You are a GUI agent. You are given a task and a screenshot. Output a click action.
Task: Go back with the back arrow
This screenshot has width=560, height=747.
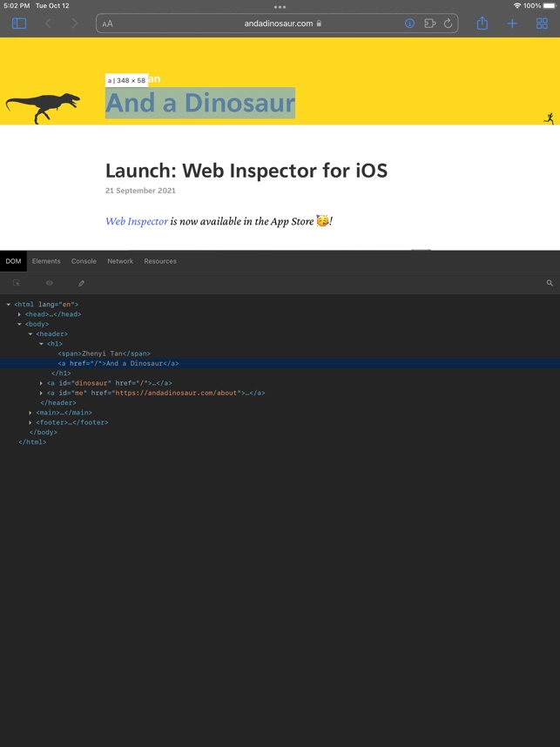coord(48,24)
